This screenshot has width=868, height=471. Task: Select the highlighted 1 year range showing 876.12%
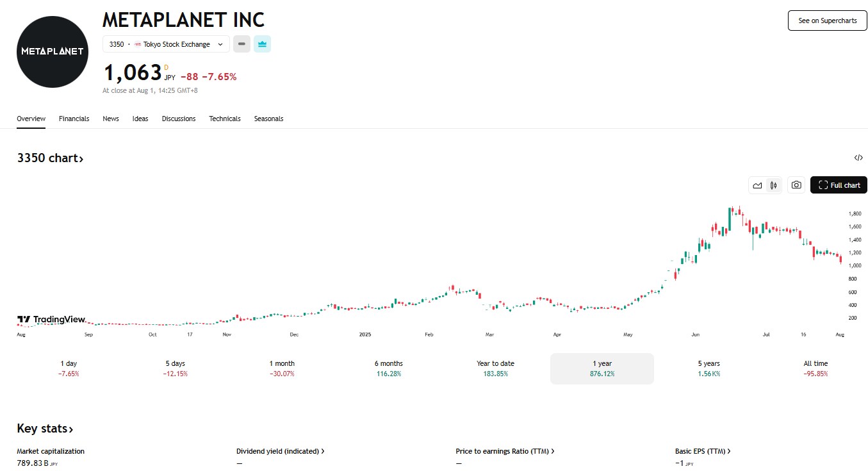pyautogui.click(x=602, y=368)
